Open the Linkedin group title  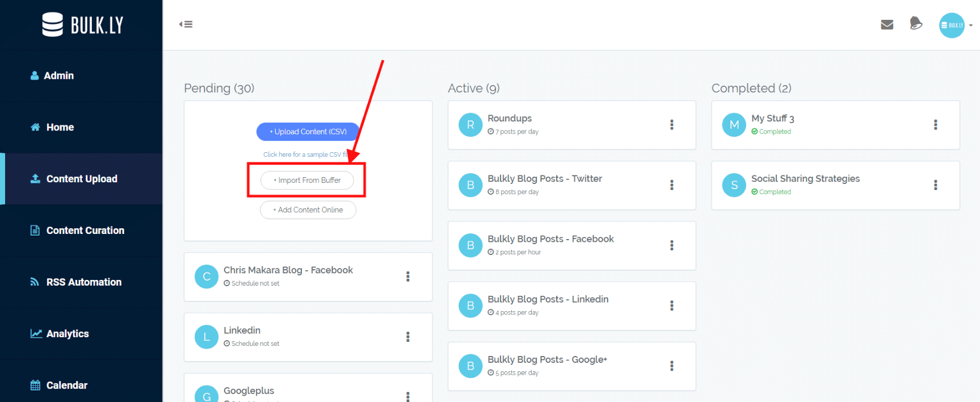242,330
